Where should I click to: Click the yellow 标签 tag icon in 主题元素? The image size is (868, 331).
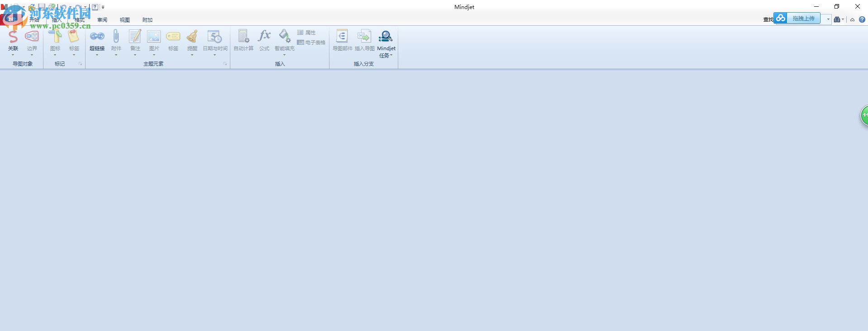point(173,36)
